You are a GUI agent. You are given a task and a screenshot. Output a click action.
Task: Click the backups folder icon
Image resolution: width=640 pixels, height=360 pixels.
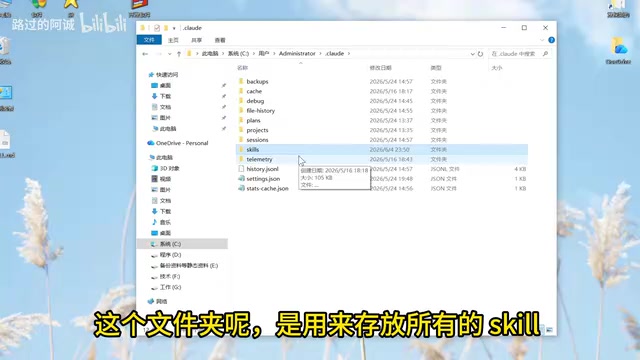pyautogui.click(x=241, y=81)
